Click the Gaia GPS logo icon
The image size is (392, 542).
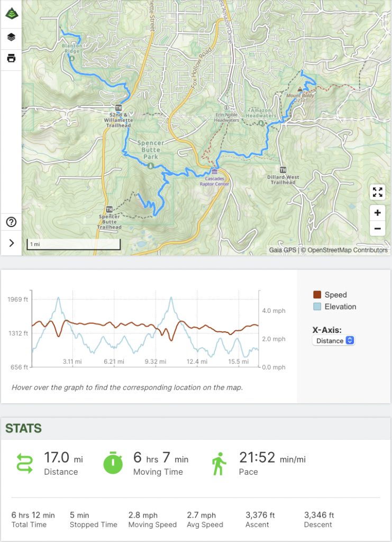[11, 14]
